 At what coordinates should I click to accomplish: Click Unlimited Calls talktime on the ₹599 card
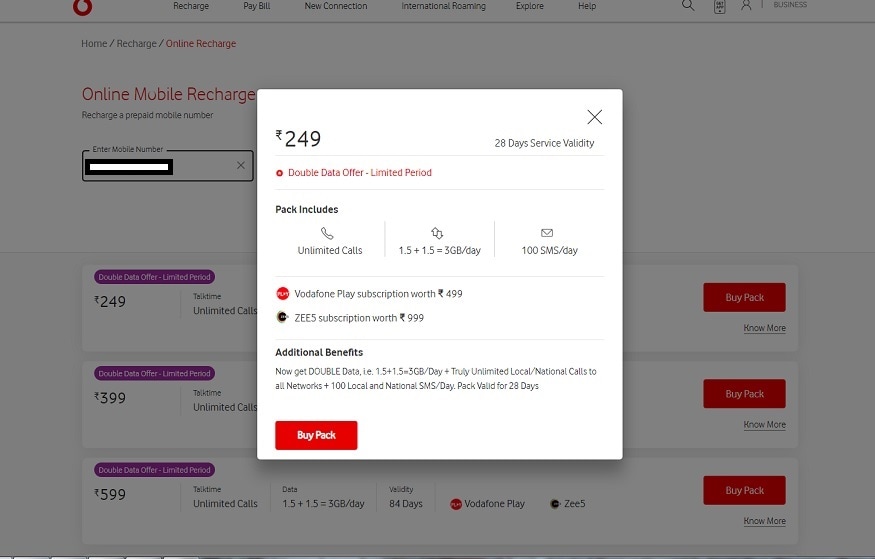(x=225, y=504)
